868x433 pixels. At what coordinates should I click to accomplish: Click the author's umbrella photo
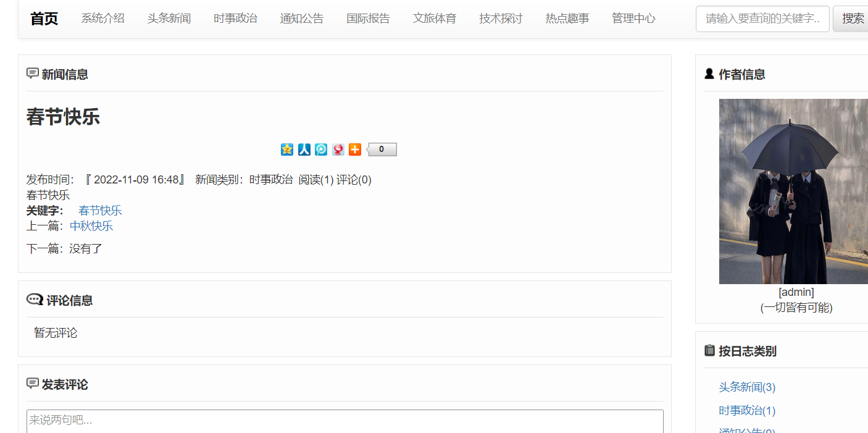pyautogui.click(x=793, y=191)
